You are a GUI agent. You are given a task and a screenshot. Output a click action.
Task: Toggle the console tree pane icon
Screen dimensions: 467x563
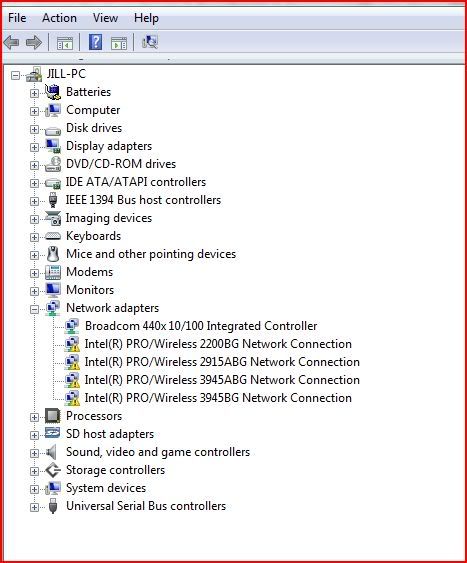[65, 43]
